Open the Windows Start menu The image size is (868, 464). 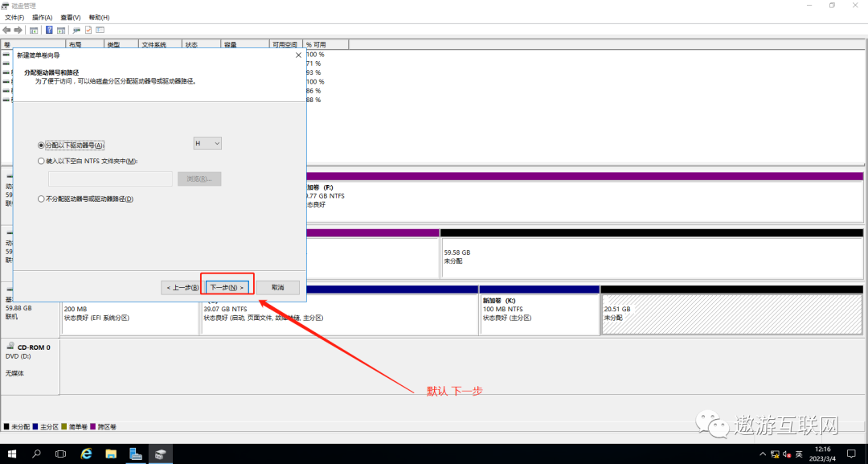pos(11,454)
